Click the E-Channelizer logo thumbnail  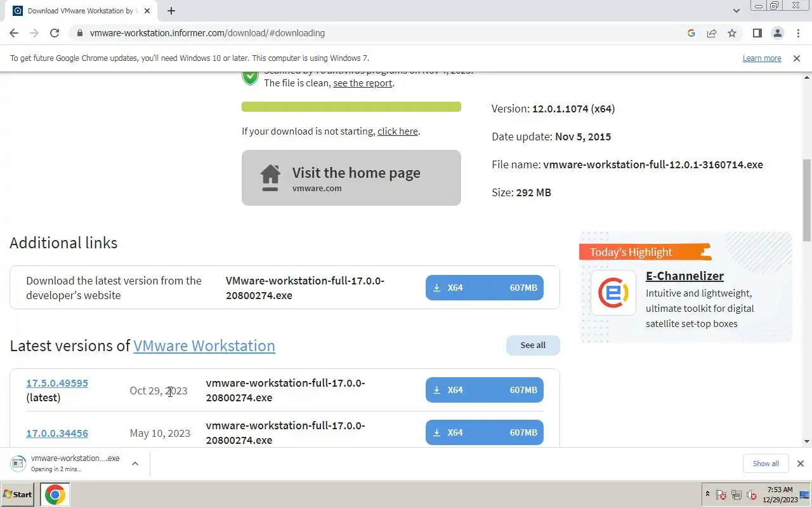click(x=613, y=293)
